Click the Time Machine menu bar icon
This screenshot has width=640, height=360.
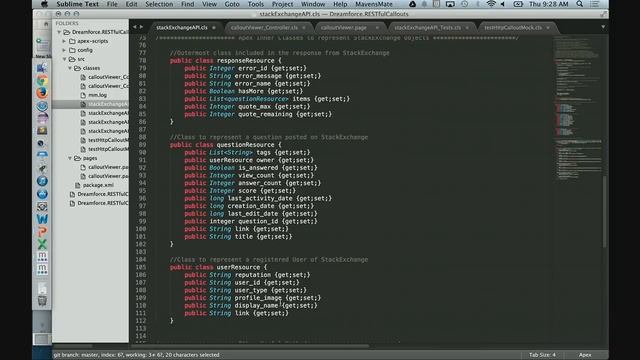coord(464,4)
